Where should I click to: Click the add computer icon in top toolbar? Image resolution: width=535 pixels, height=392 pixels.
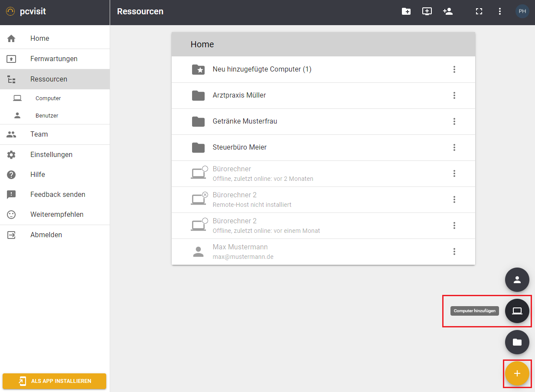pos(427,12)
